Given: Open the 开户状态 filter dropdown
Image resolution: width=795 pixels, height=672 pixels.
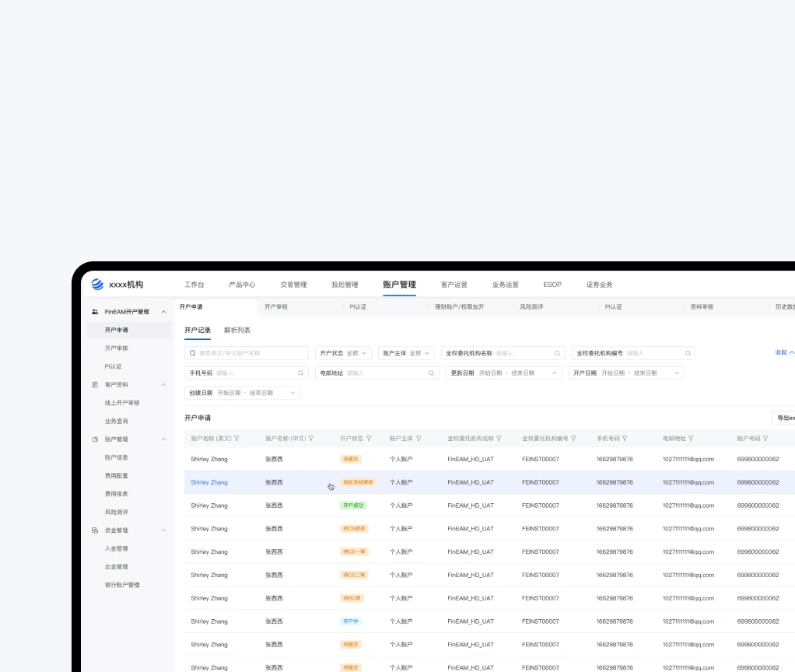Looking at the screenshot, I should point(343,353).
